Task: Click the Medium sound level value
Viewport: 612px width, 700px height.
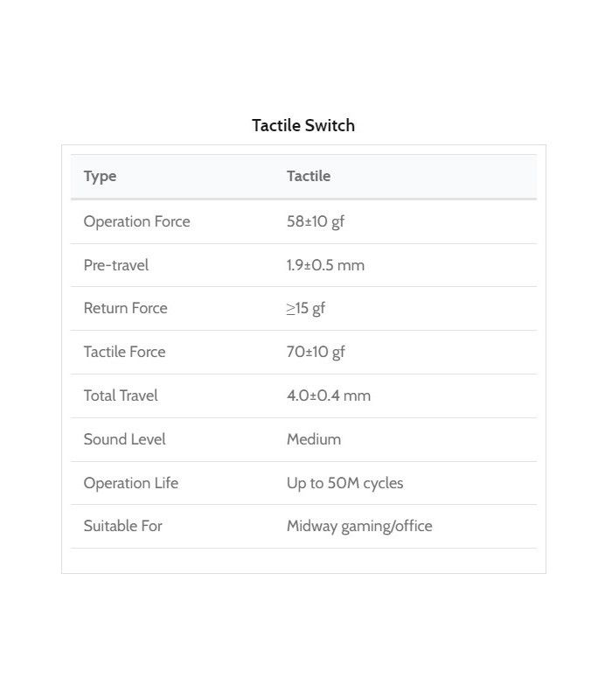Action: [314, 439]
